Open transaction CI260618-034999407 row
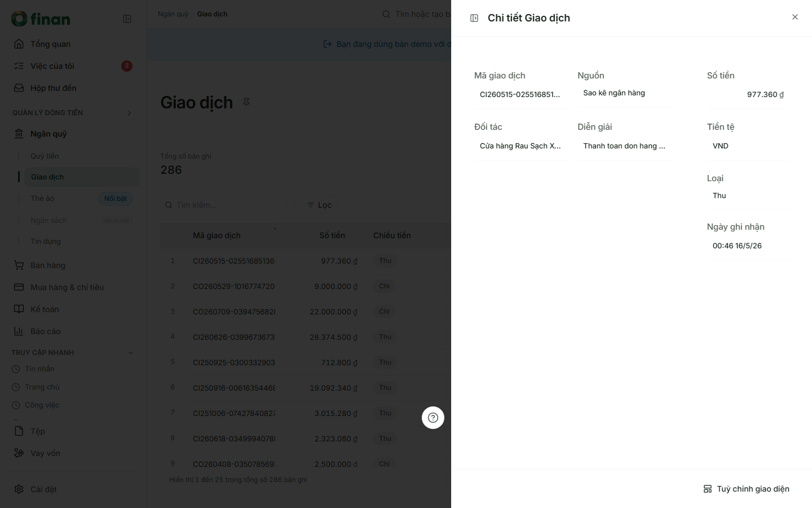The height and width of the screenshot is (508, 812). pyautogui.click(x=306, y=439)
